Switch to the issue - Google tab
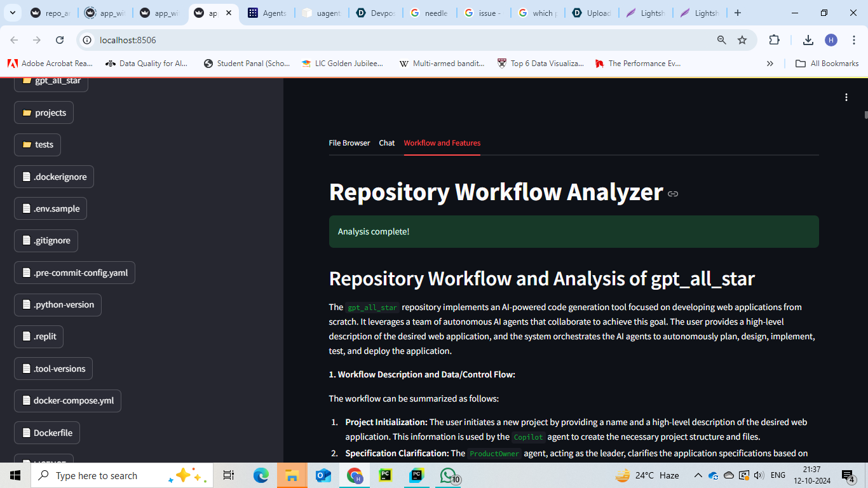 point(485,13)
